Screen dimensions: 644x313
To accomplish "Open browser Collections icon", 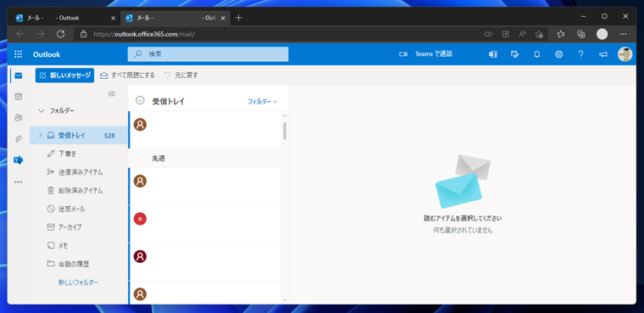I will (580, 34).
